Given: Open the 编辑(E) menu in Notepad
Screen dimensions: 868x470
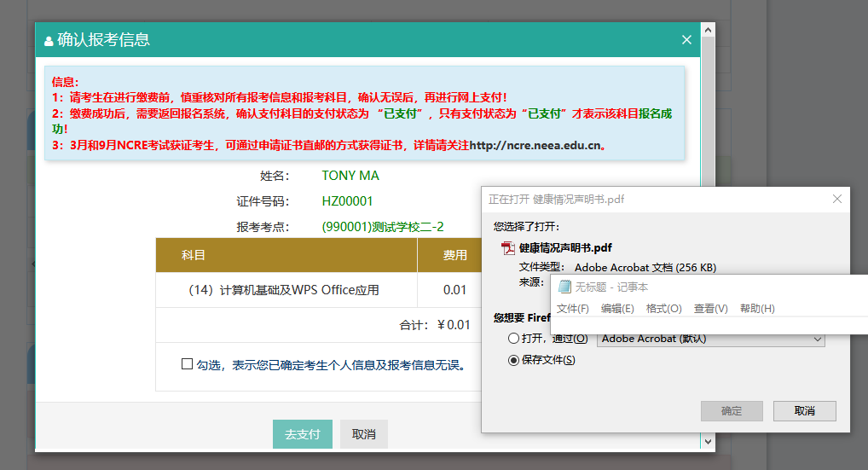Looking at the screenshot, I should pos(617,309).
